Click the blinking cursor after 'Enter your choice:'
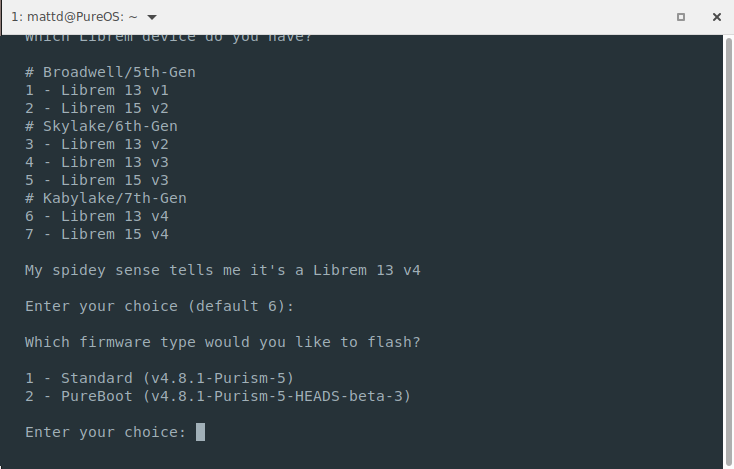This screenshot has width=734, height=469. pos(200,432)
